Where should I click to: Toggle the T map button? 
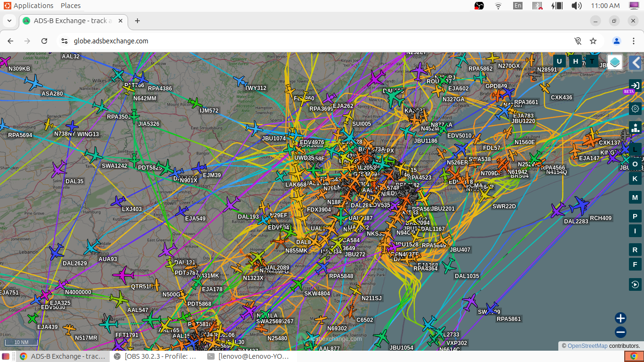592,61
